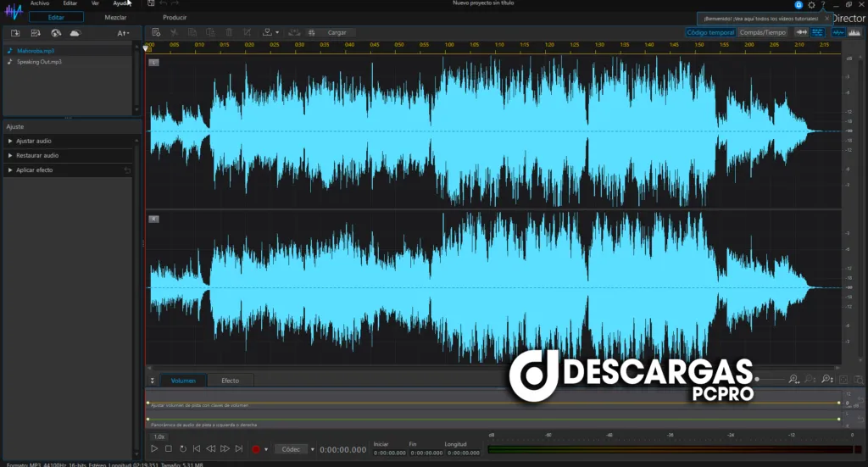The width and height of the screenshot is (868, 467).
Task: Enable the Código temporal timeline mode
Action: click(x=710, y=32)
